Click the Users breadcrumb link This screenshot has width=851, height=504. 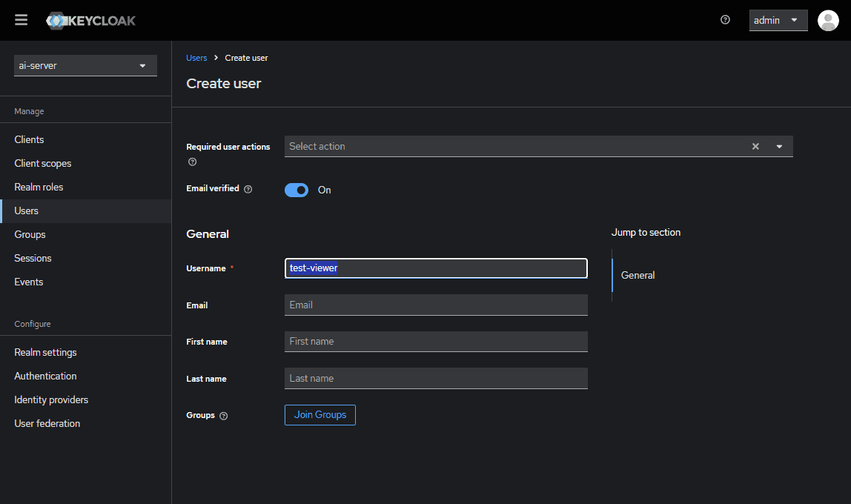[196, 58]
